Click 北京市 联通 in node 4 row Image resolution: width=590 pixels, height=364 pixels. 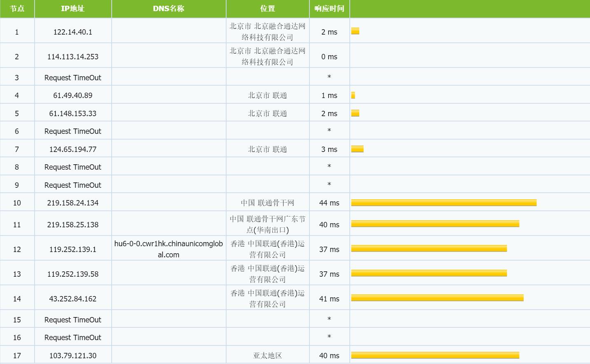point(267,96)
